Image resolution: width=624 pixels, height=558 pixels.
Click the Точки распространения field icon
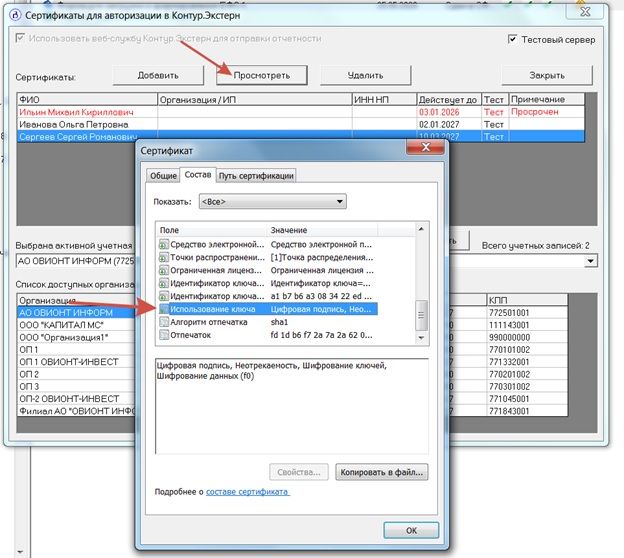point(164,257)
